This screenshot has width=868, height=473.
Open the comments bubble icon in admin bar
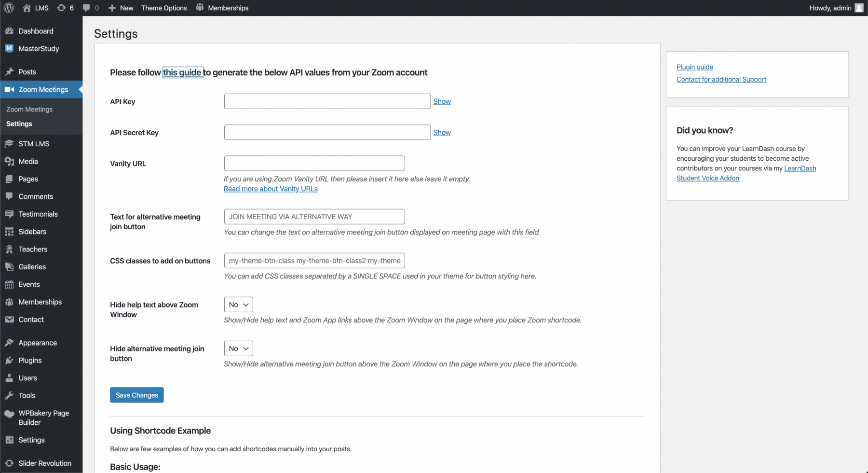coord(86,8)
